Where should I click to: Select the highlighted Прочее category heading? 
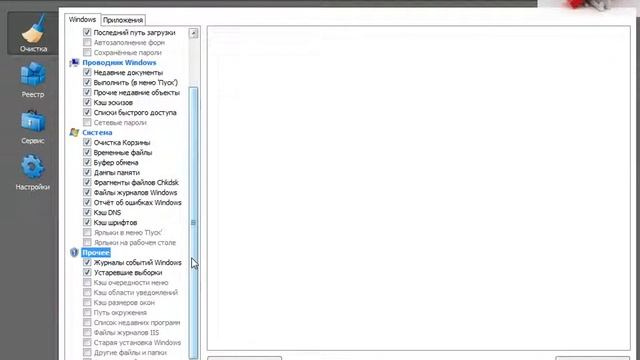96,252
